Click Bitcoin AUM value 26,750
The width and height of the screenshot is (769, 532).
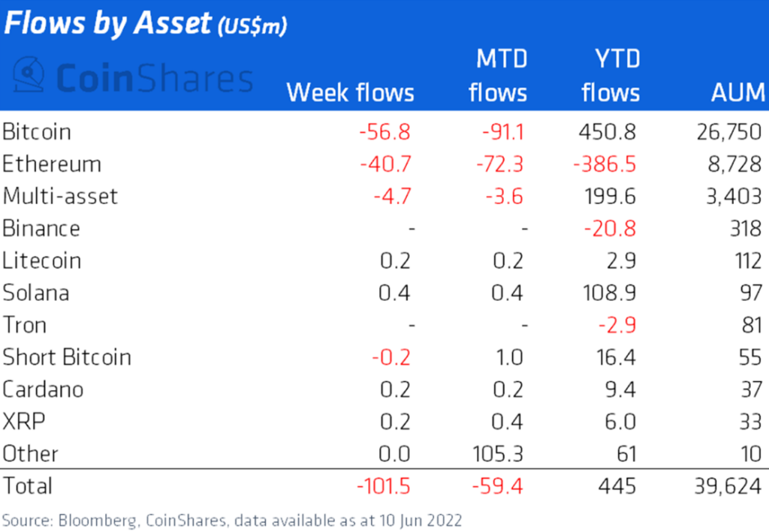(x=728, y=132)
